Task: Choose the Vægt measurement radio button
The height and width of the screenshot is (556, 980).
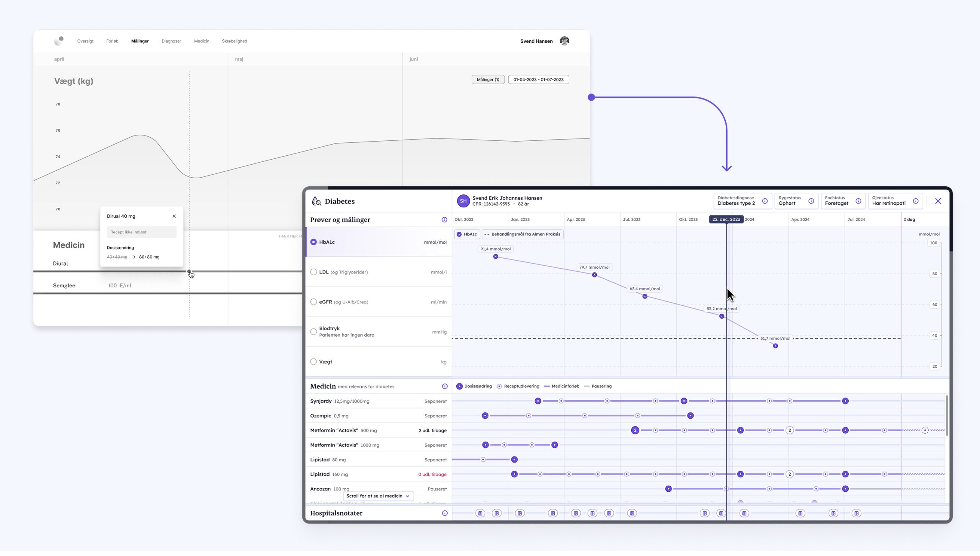Action: 314,362
